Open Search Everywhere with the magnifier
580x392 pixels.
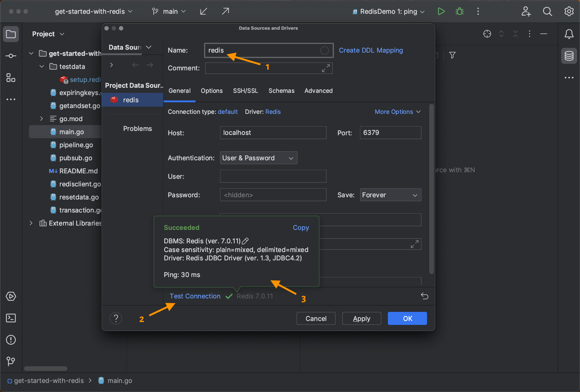click(x=547, y=11)
